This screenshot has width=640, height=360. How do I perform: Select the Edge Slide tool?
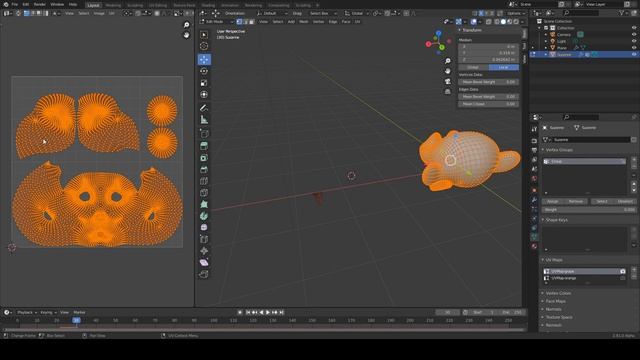[x=204, y=239]
